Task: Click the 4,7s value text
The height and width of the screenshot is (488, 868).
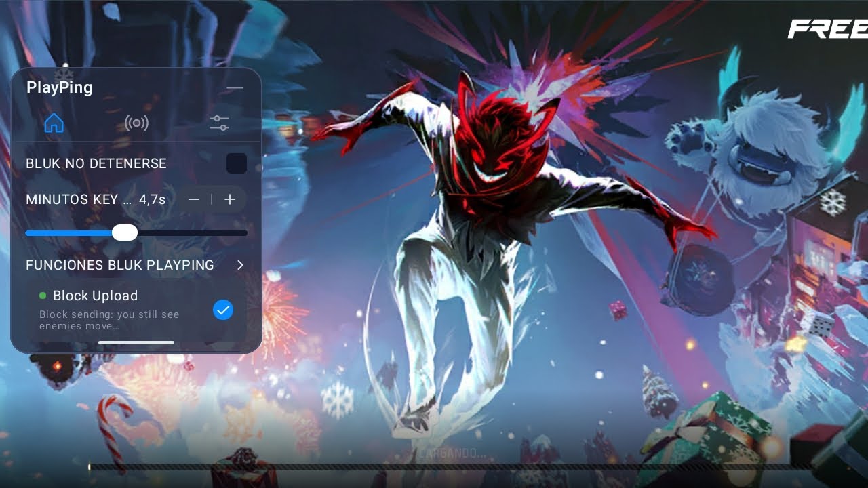Action: pos(153,200)
